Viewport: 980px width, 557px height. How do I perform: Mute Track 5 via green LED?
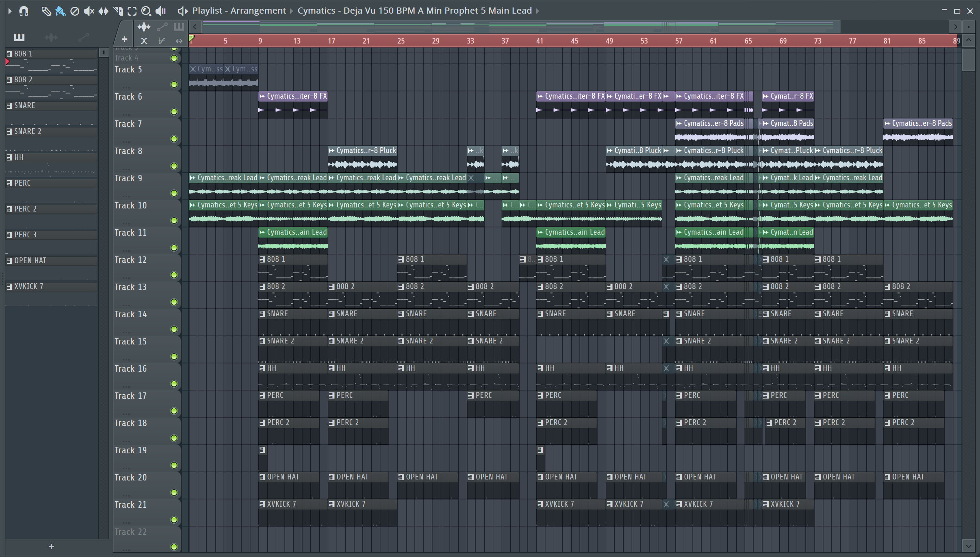(174, 85)
